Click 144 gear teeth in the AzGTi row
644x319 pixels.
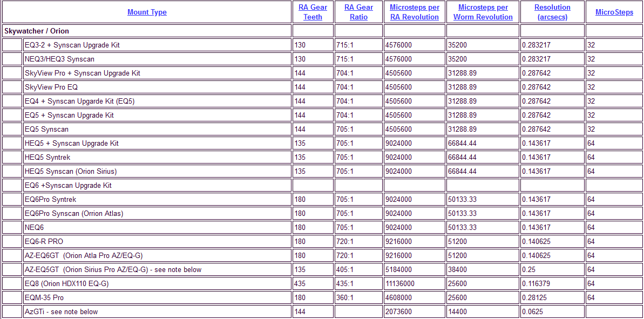[300, 311]
